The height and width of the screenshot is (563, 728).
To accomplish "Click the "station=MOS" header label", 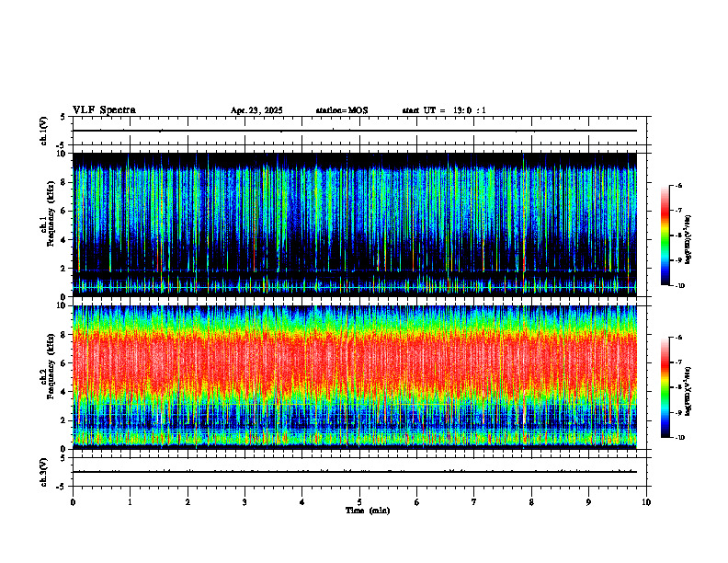I will point(342,110).
